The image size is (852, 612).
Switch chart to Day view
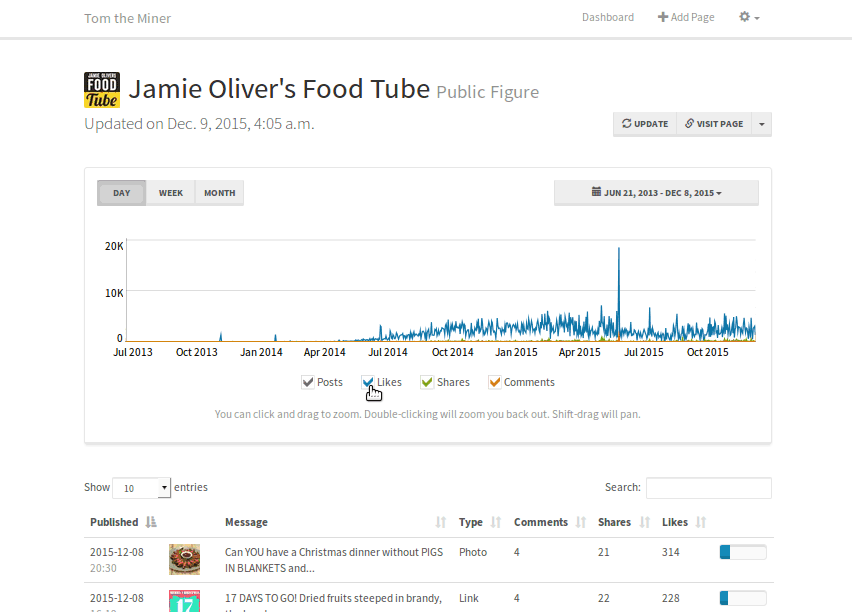(122, 193)
